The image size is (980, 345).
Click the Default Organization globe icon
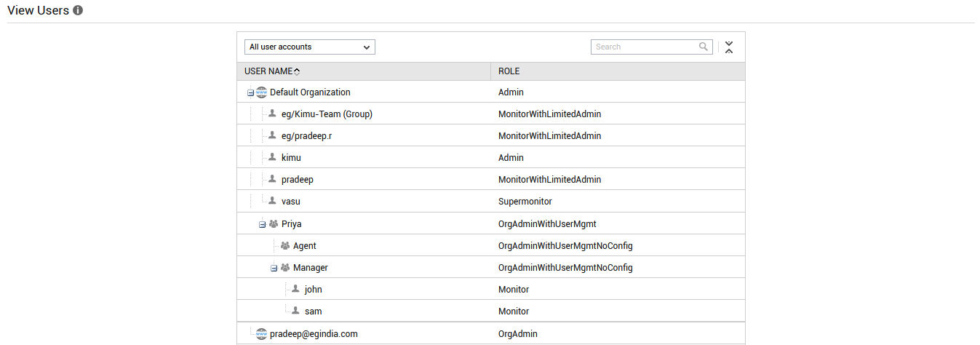pos(262,92)
